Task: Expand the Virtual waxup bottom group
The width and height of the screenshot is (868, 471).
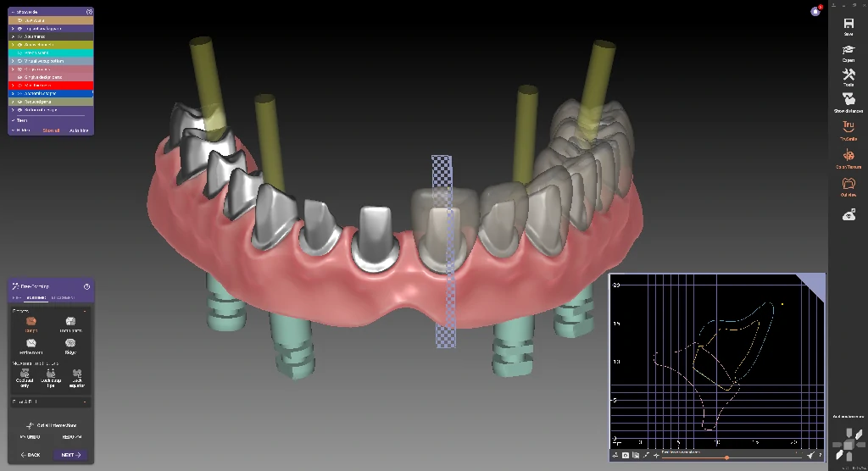Action: pos(13,61)
